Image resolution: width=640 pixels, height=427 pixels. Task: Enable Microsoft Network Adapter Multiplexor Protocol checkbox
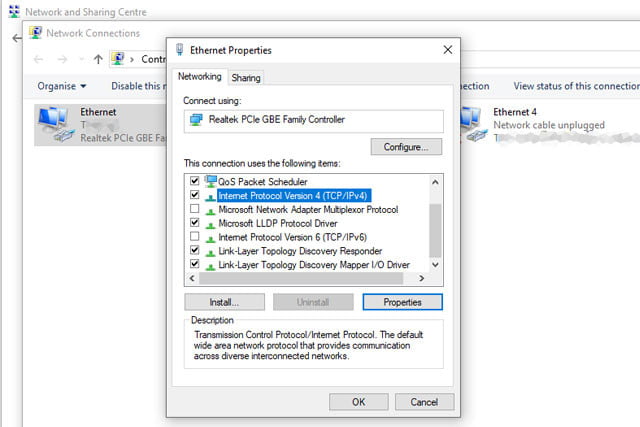[195, 209]
